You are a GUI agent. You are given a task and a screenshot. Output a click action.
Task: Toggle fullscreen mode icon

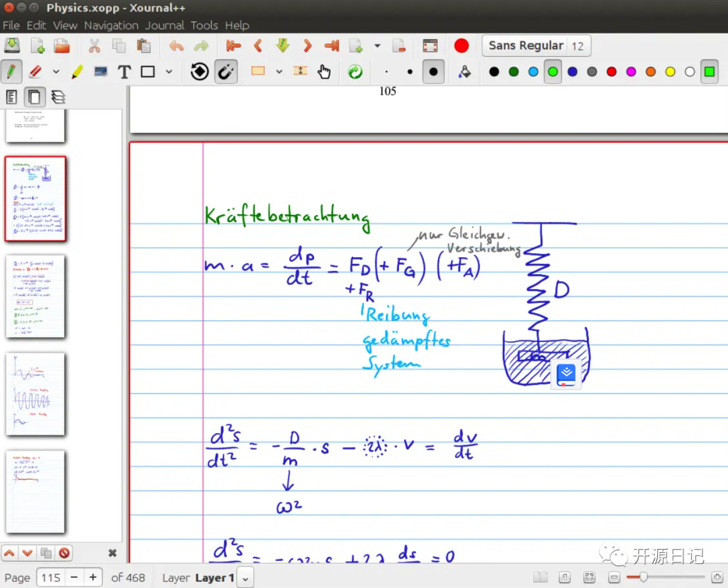(x=430, y=46)
